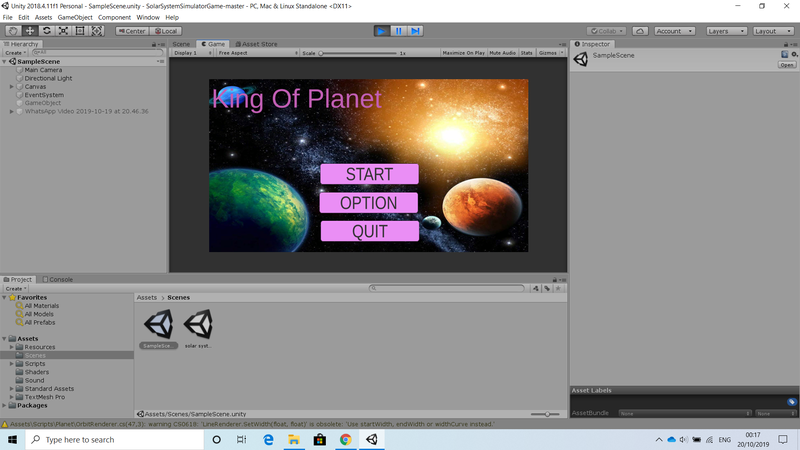Click the QUIT button in game
Viewport: 800px width, 450px height.
(369, 231)
